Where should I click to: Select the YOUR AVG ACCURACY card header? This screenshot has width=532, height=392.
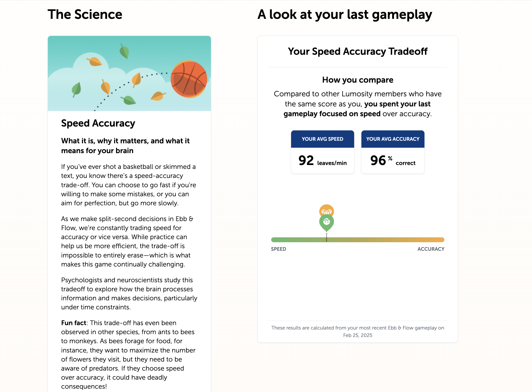393,139
